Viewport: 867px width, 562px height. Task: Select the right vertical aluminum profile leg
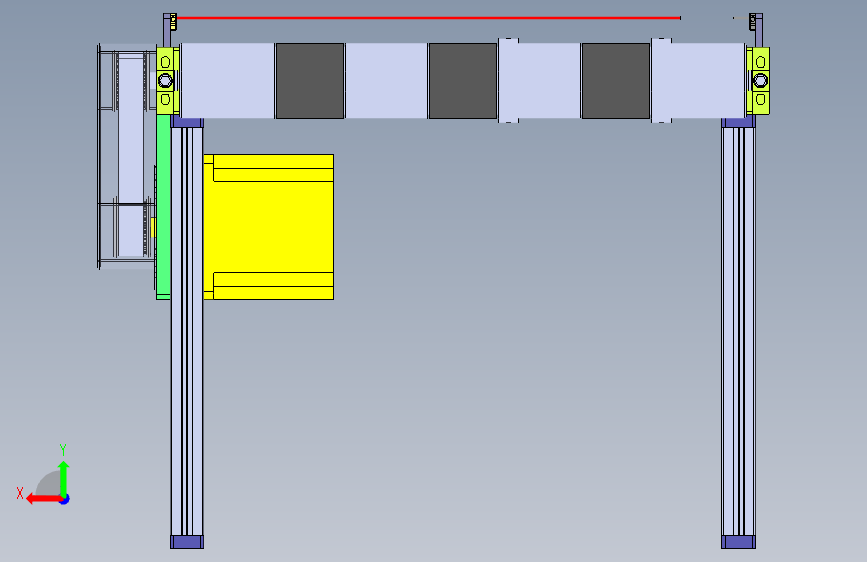point(738,332)
